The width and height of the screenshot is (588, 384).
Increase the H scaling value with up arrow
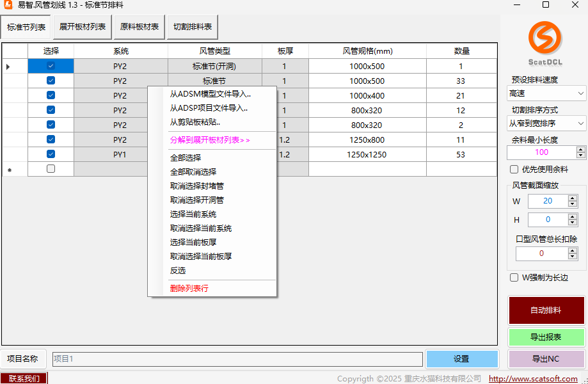[x=573, y=217]
